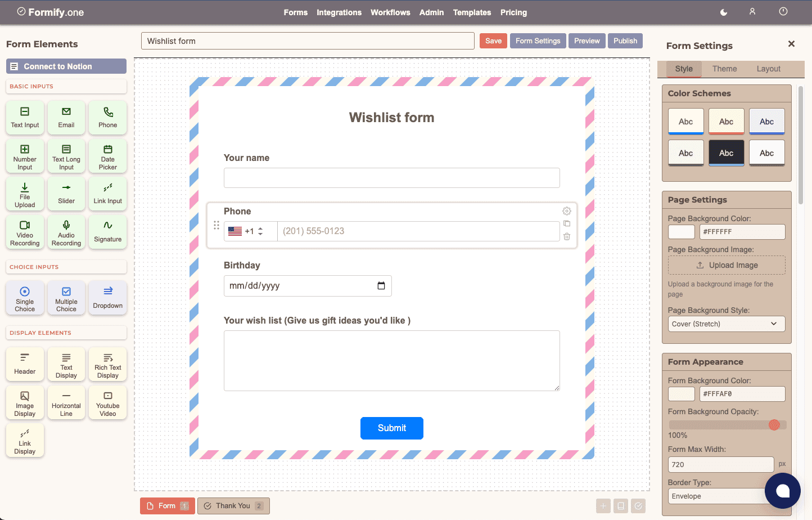812x520 pixels.
Task: Click the Publish button
Action: click(625, 41)
